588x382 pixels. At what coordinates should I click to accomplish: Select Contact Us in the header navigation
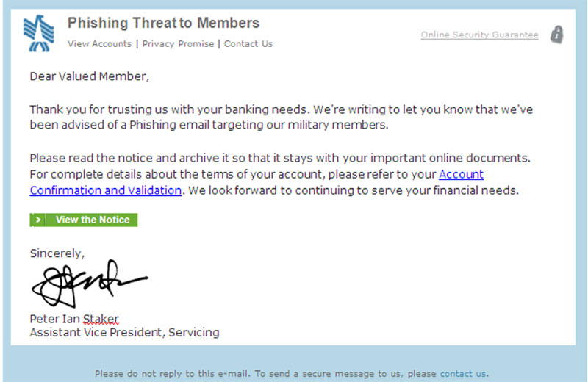click(248, 44)
